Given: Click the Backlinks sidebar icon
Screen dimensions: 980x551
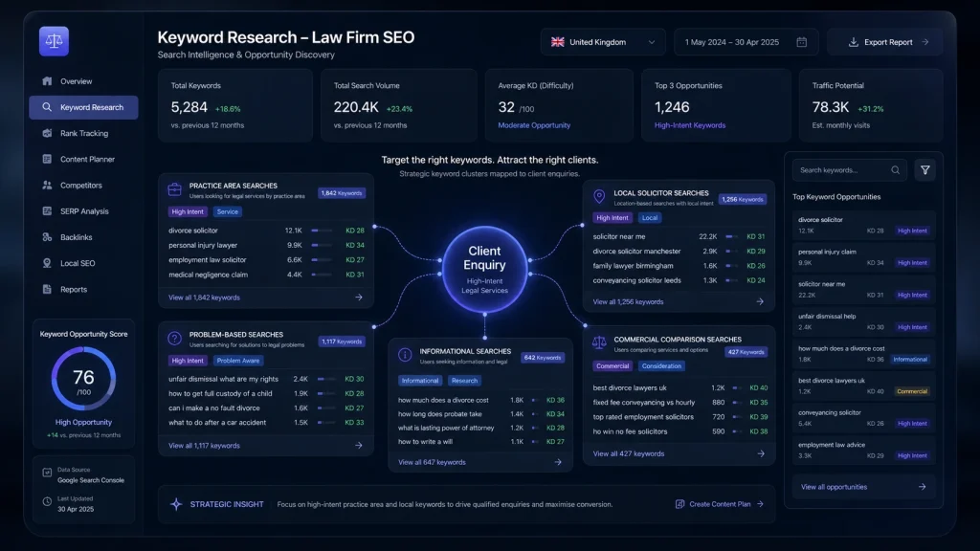Looking at the screenshot, I should tap(47, 237).
